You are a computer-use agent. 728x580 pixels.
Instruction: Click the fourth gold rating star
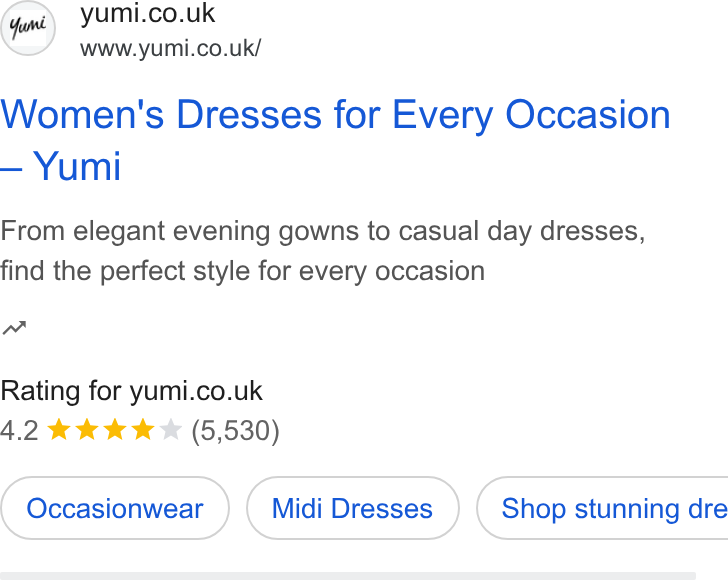[x=143, y=430]
